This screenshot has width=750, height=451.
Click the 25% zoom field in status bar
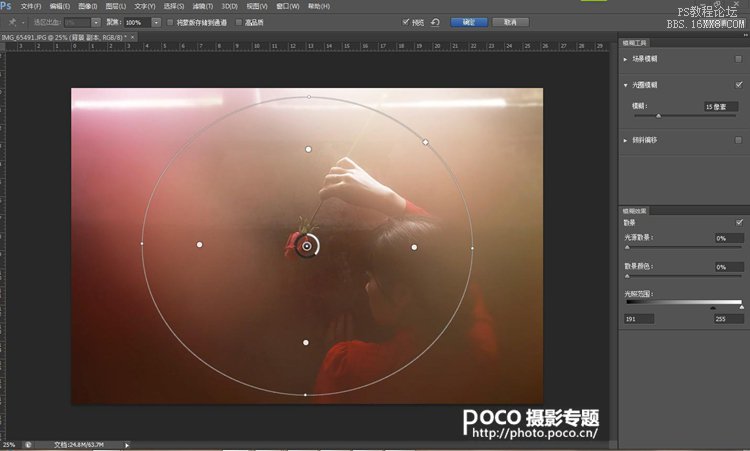(x=10, y=445)
